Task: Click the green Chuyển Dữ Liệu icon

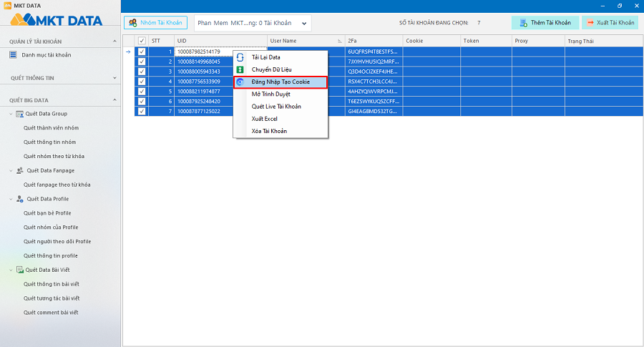Action: pyautogui.click(x=240, y=69)
